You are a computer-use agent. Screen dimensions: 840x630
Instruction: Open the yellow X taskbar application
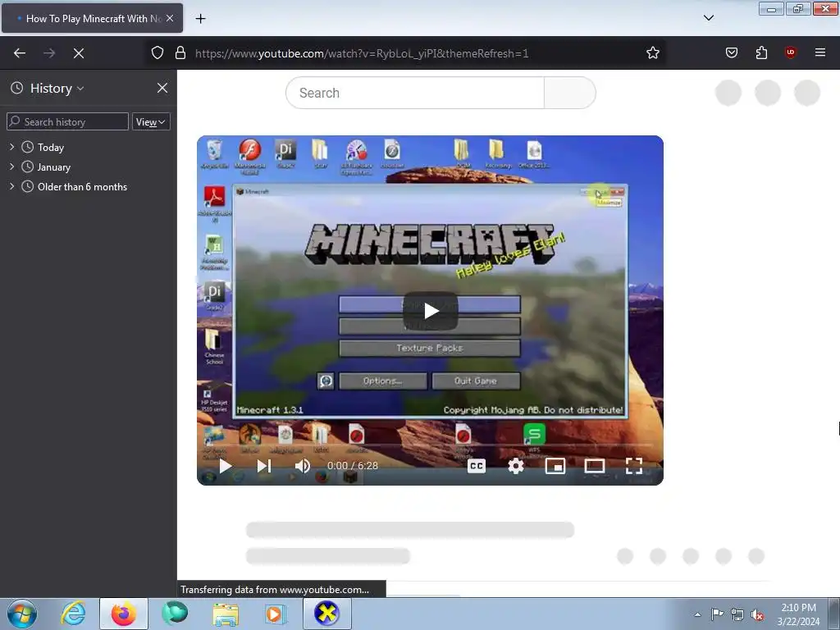pos(327,614)
